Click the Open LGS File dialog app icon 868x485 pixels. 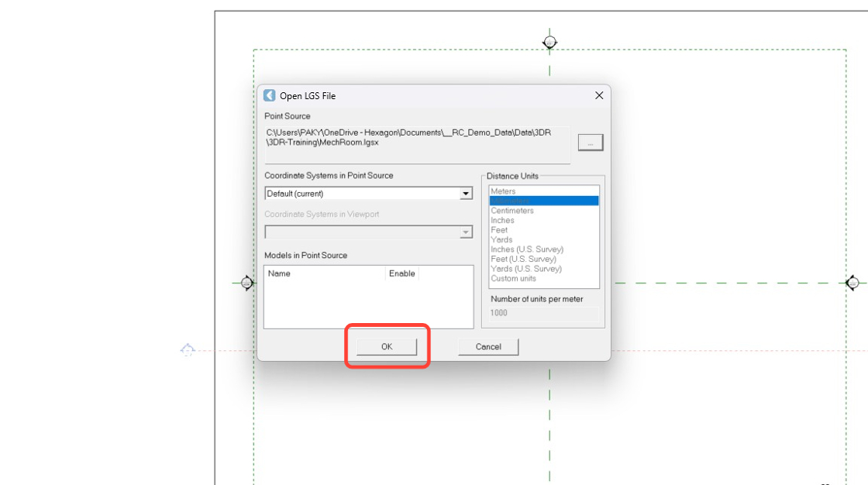(269, 95)
